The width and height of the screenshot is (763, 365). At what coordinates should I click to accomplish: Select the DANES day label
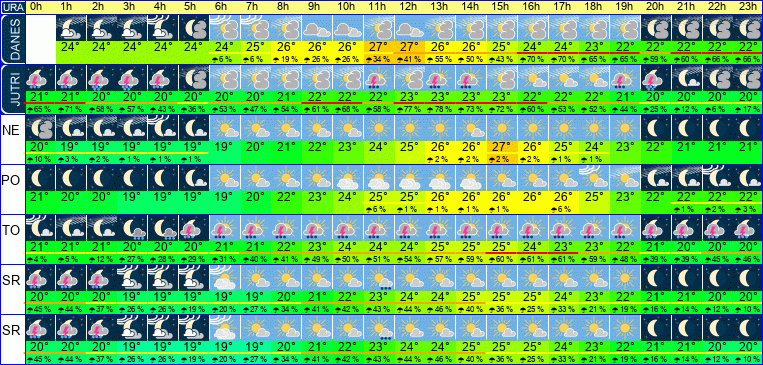(12, 39)
